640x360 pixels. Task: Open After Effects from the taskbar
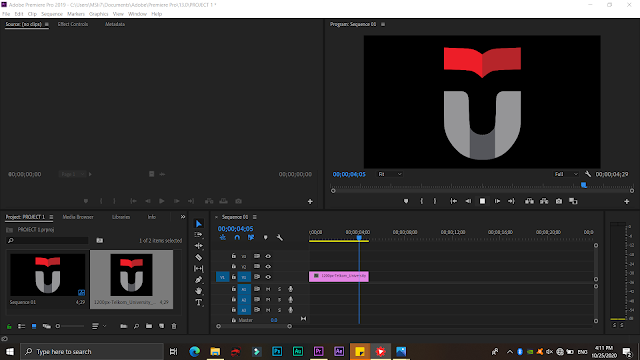[339, 351]
